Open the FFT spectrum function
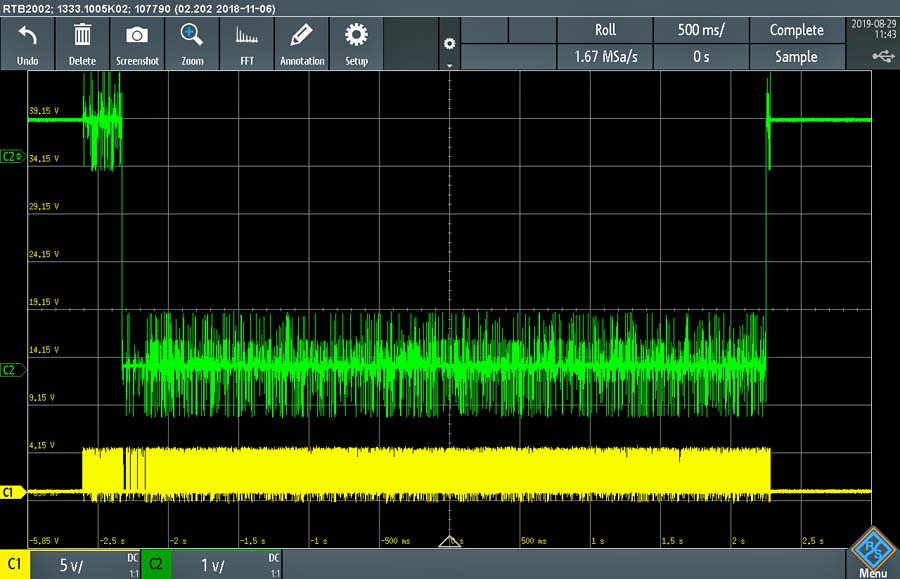This screenshot has width=900, height=579. 247,44
